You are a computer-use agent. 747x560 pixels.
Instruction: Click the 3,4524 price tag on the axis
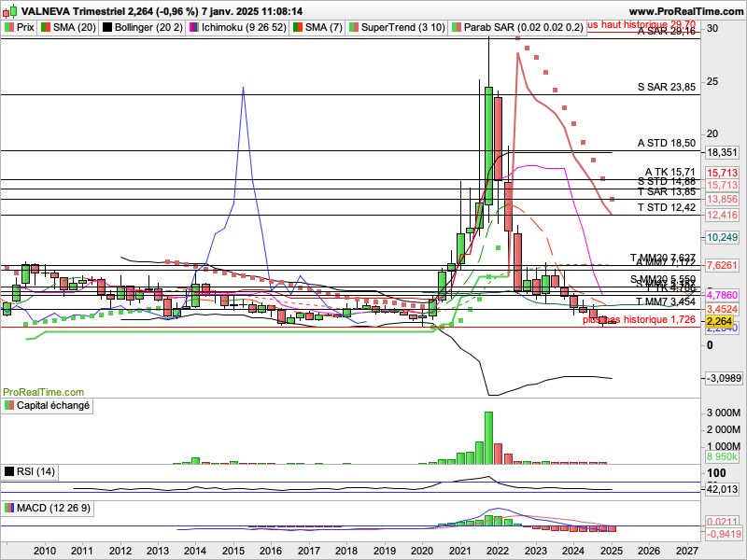[722, 309]
